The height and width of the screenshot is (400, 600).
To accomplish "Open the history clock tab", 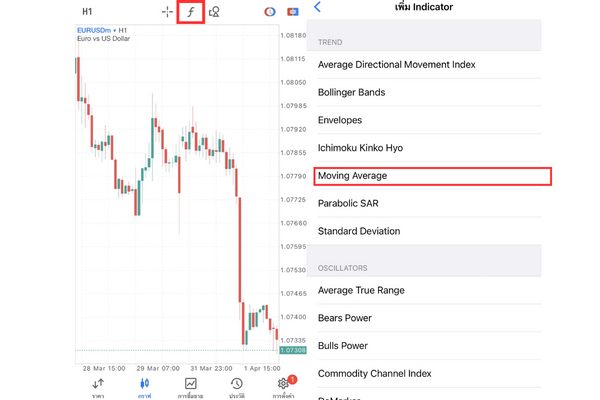I will (x=236, y=385).
